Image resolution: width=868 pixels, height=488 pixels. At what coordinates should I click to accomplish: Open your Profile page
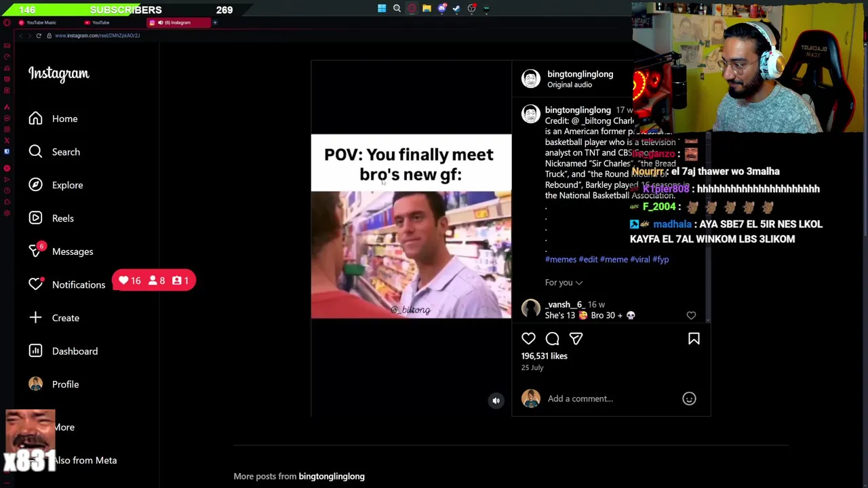pyautogui.click(x=54, y=384)
